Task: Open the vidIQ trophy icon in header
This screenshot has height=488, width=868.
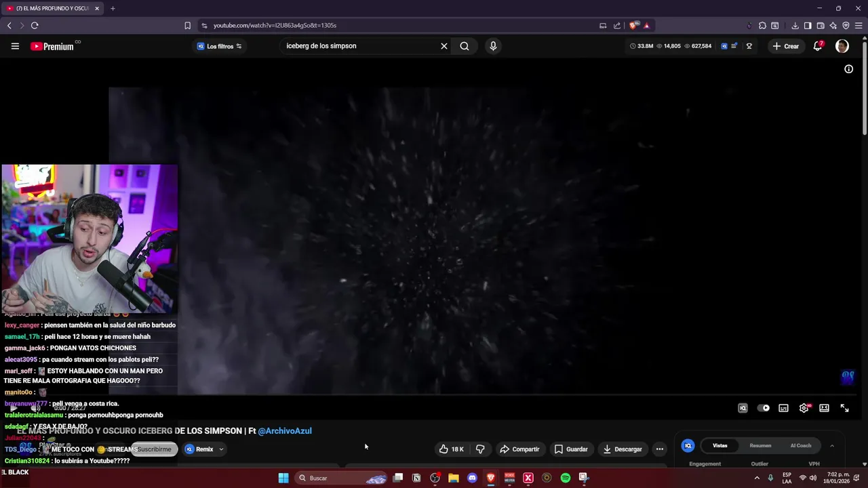Action: pyautogui.click(x=749, y=46)
